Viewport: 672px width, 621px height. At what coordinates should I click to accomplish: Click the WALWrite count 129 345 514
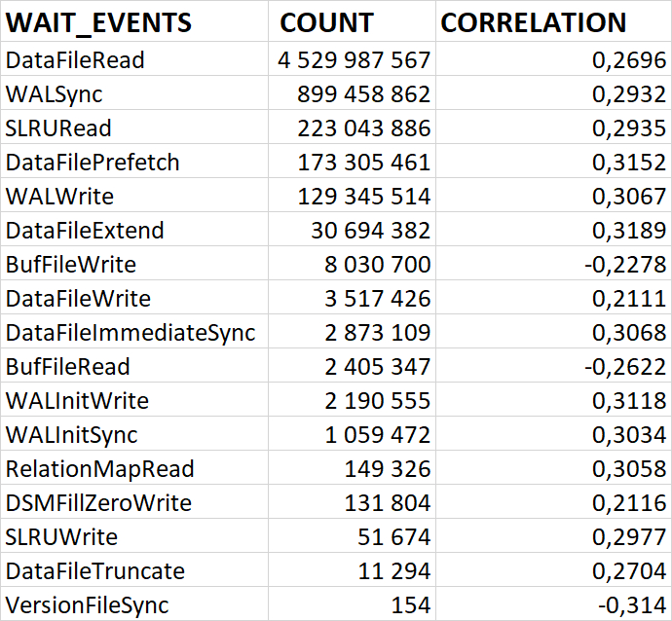tap(363, 197)
